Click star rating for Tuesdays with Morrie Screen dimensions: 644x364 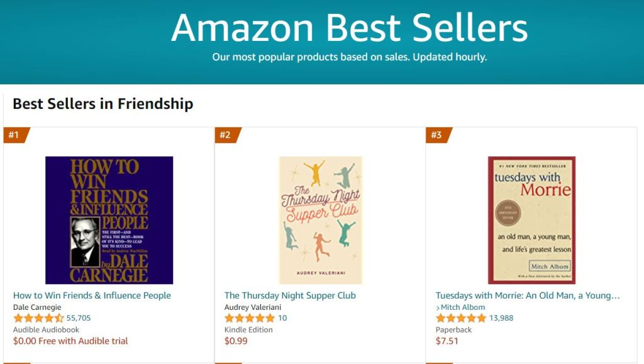[x=461, y=318]
